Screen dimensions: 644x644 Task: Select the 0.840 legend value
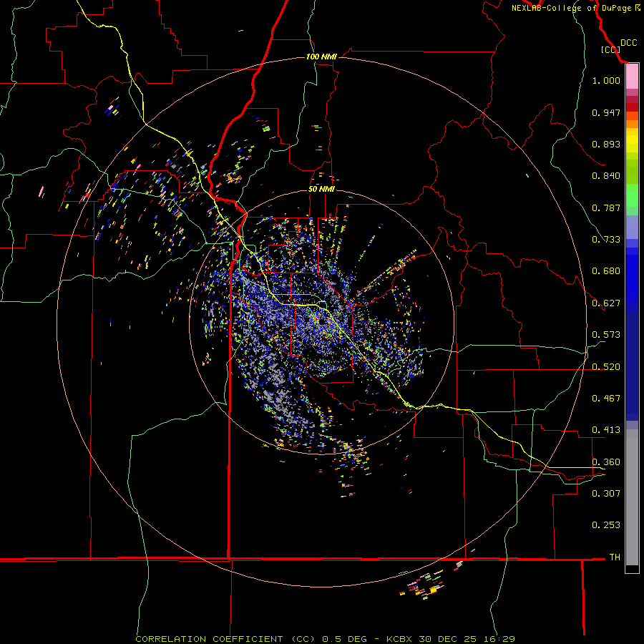pos(606,176)
